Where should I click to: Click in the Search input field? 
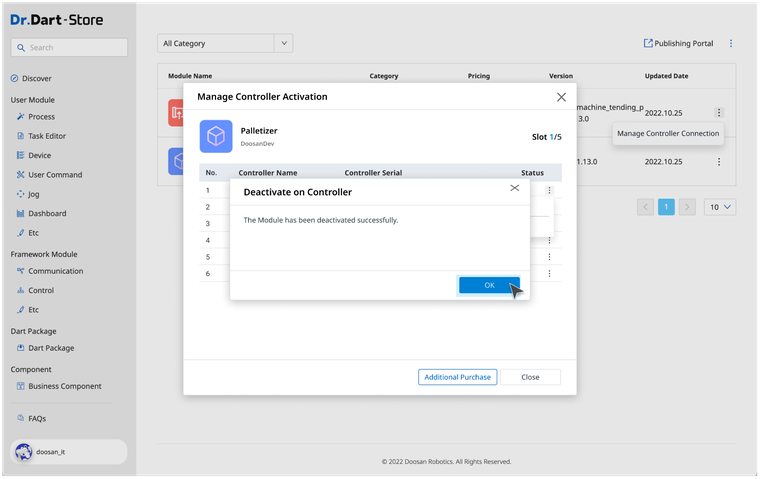70,47
